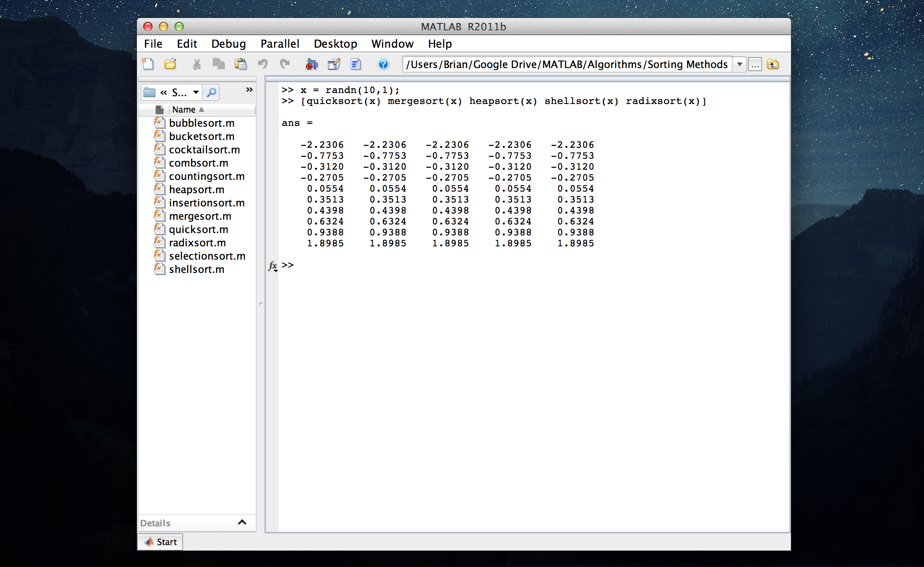This screenshot has width=924, height=567.
Task: Open folder breadcrumb dropdown arrow
Action: click(x=196, y=92)
